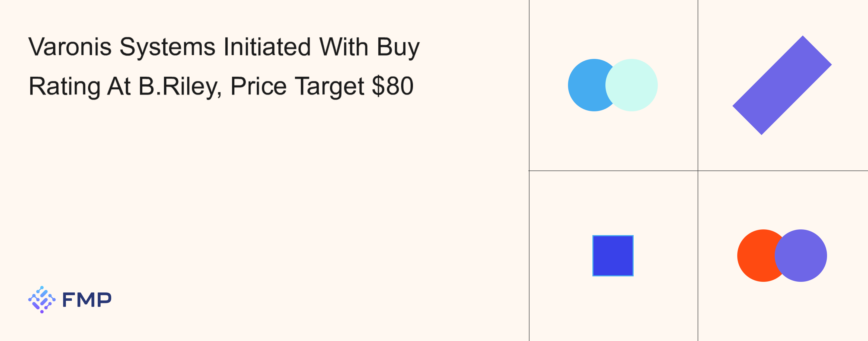Click the sky blue circle shape
This screenshot has height=341, width=868.
(x=586, y=85)
